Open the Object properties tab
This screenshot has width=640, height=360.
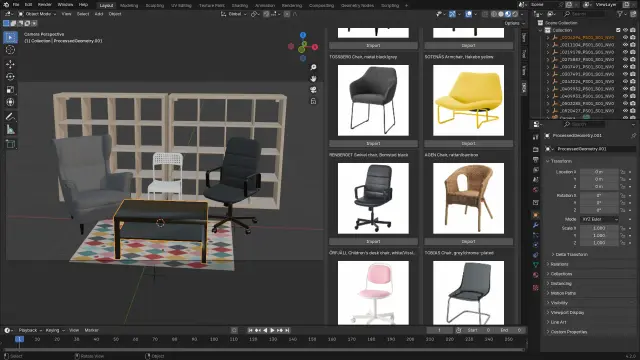pyautogui.click(x=536, y=215)
